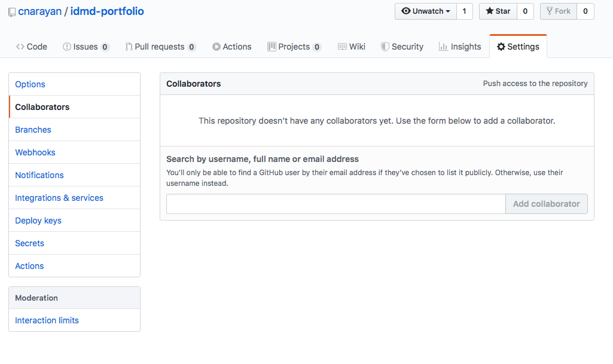613x364 pixels.
Task: View the forks count next to Fork
Action: click(585, 11)
